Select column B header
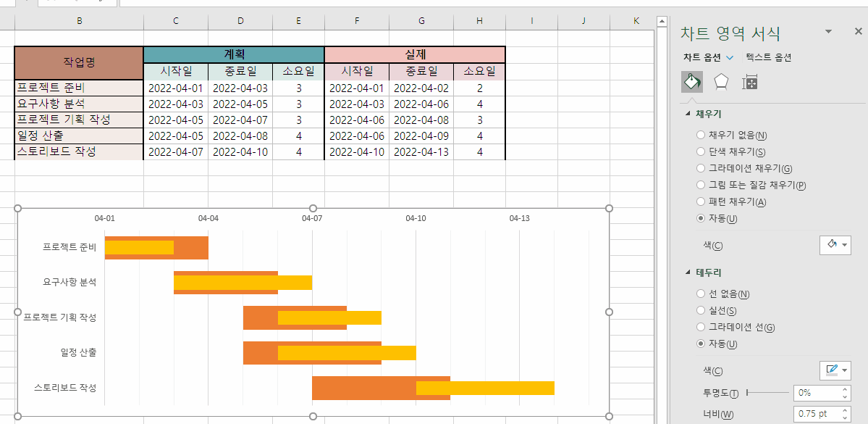Screen dimensions: 868x424 click(x=79, y=21)
